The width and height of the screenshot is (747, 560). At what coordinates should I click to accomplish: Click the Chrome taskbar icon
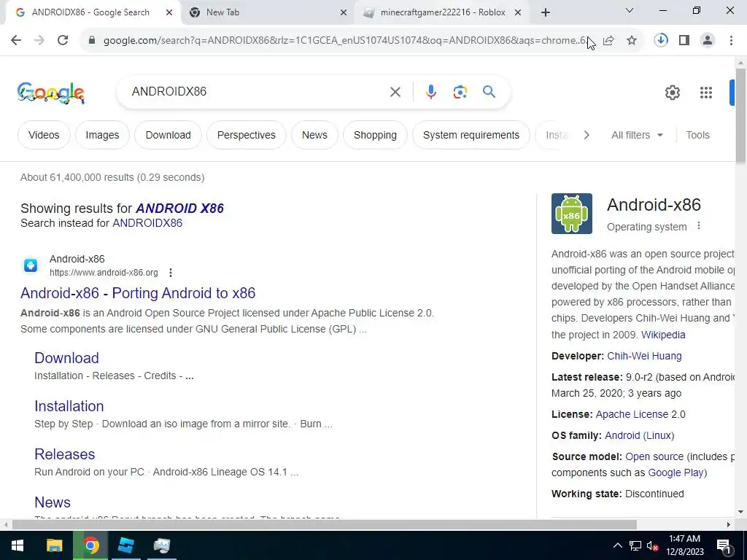(x=90, y=545)
